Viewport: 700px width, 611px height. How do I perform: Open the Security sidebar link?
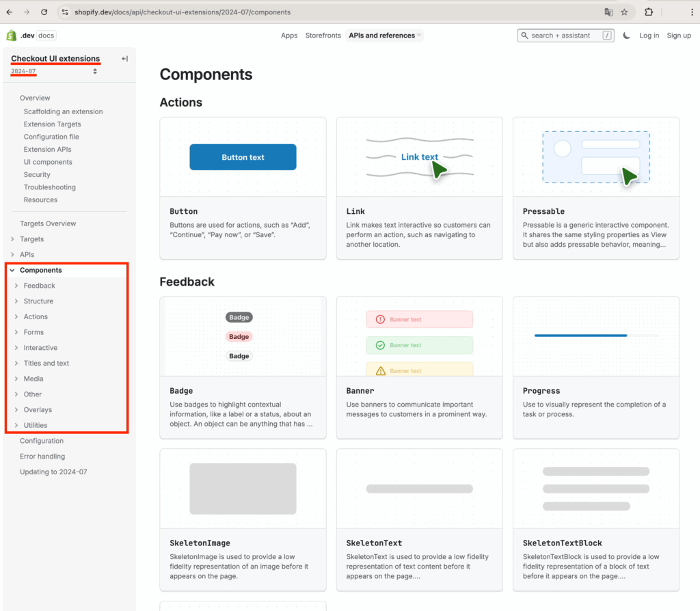point(37,174)
